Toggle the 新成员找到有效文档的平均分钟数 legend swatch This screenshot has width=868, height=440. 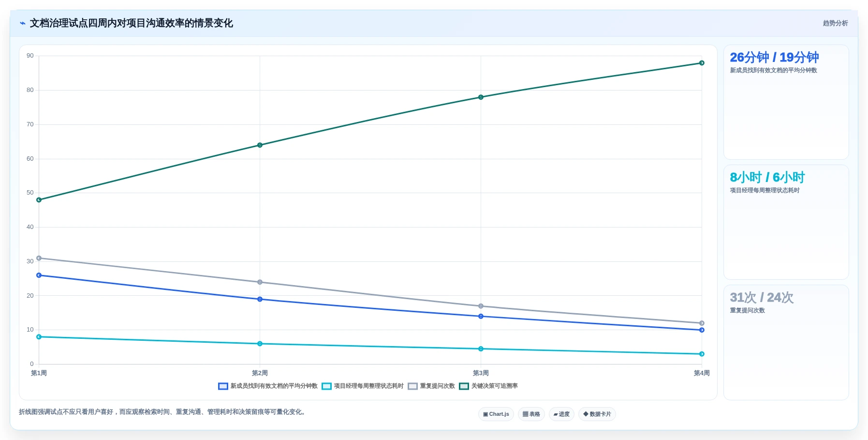(x=223, y=386)
